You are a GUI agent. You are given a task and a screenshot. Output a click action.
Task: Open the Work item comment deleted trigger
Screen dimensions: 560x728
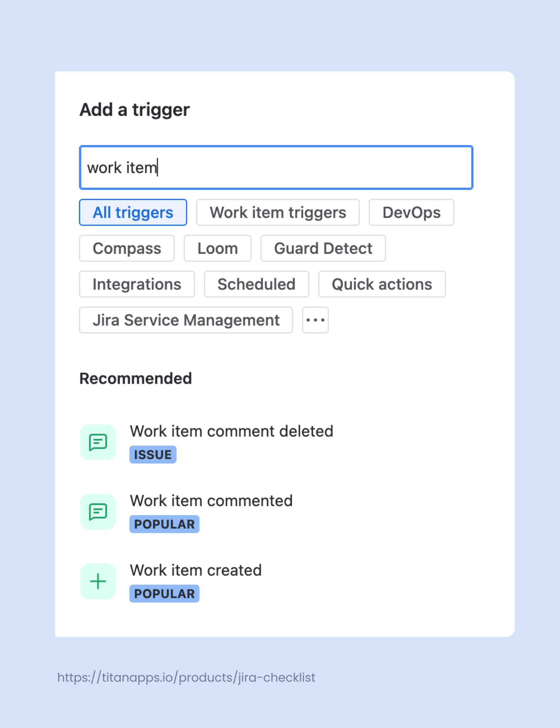(232, 431)
